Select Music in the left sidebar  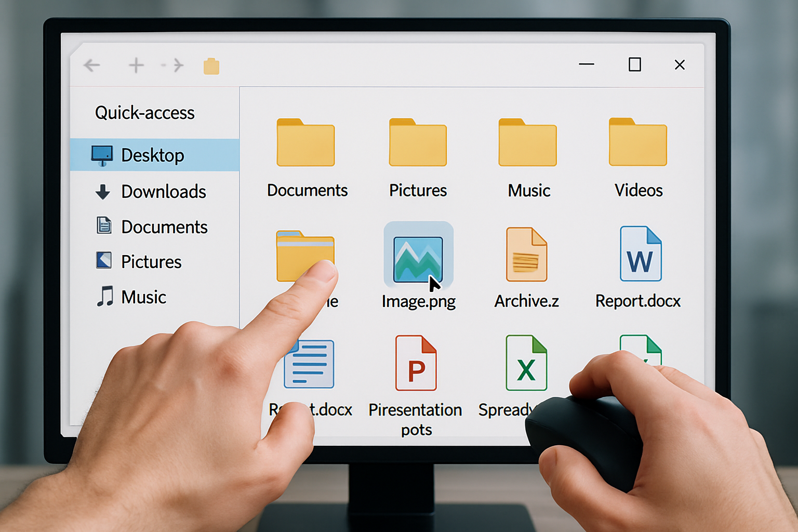point(143,297)
